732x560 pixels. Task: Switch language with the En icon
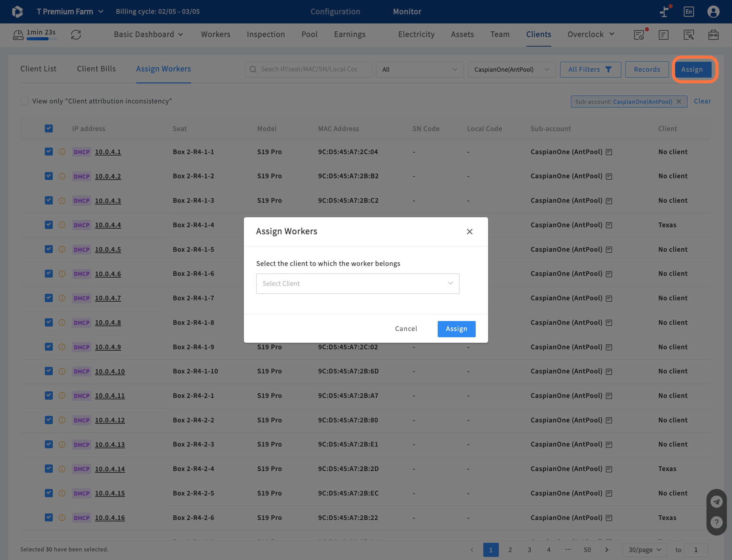point(689,12)
